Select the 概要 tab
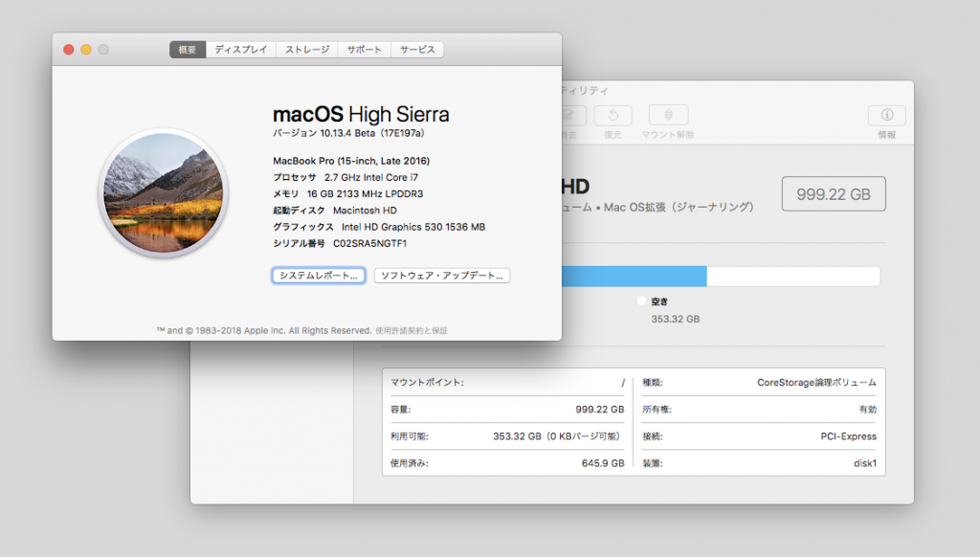 click(188, 50)
